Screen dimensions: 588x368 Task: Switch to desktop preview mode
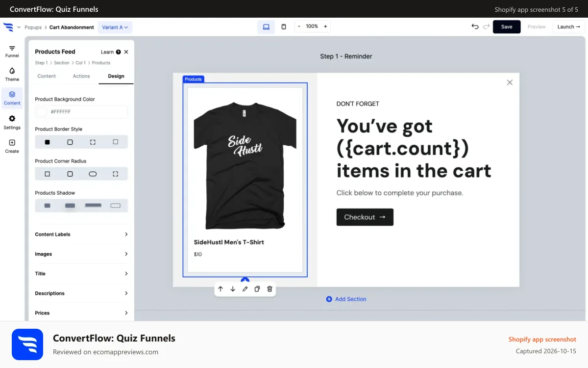(x=266, y=27)
